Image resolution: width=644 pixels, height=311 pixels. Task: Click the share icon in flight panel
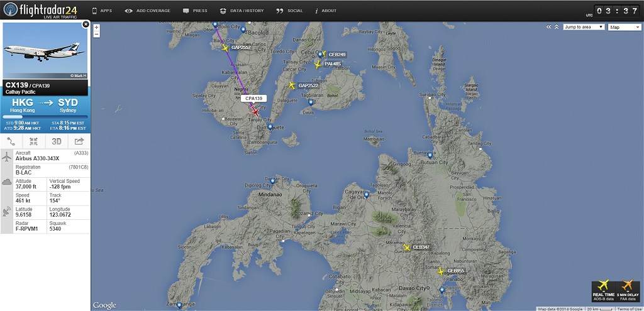(79, 141)
